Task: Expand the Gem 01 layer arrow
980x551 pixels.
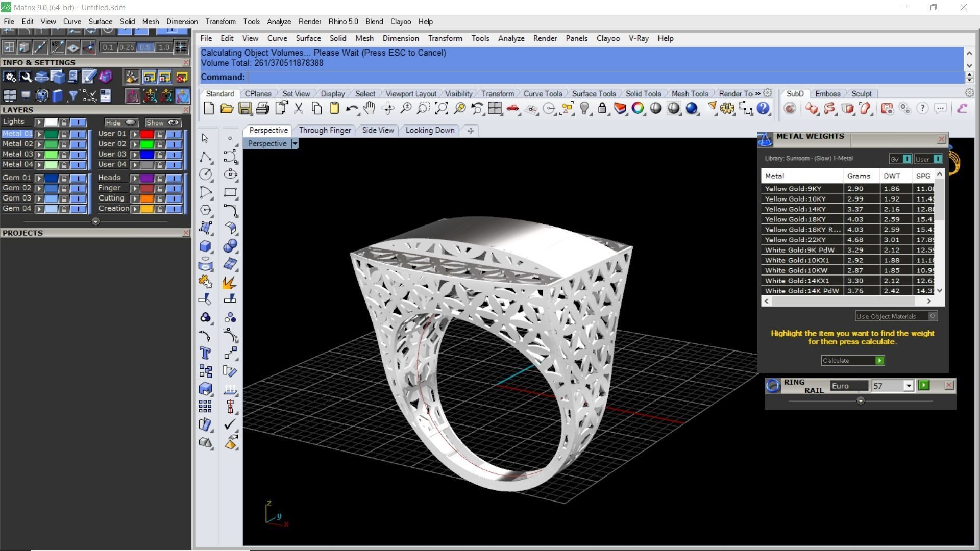Action: tap(39, 178)
